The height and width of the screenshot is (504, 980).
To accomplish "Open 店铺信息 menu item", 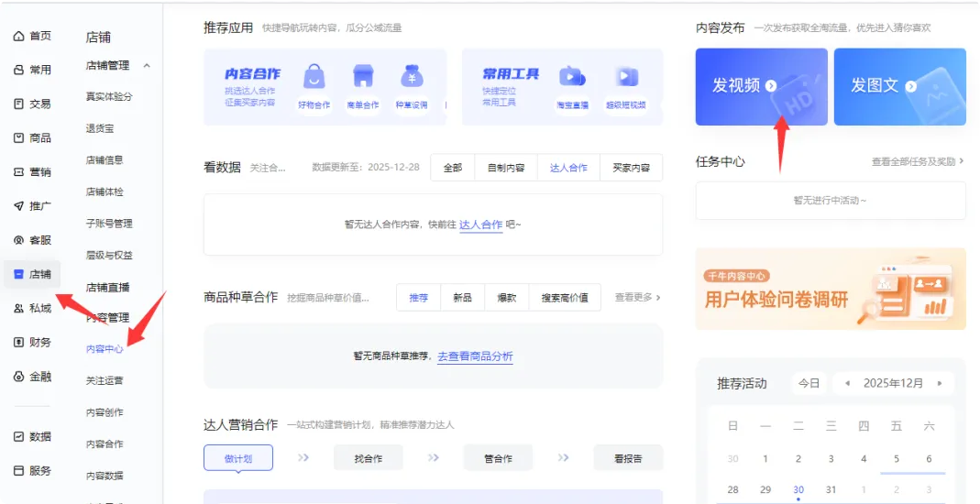I will (x=105, y=159).
